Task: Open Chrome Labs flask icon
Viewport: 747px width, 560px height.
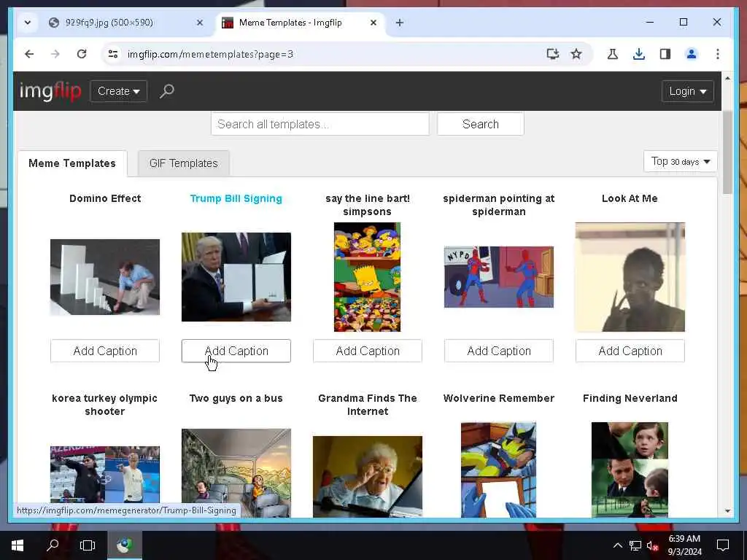Action: coord(613,54)
